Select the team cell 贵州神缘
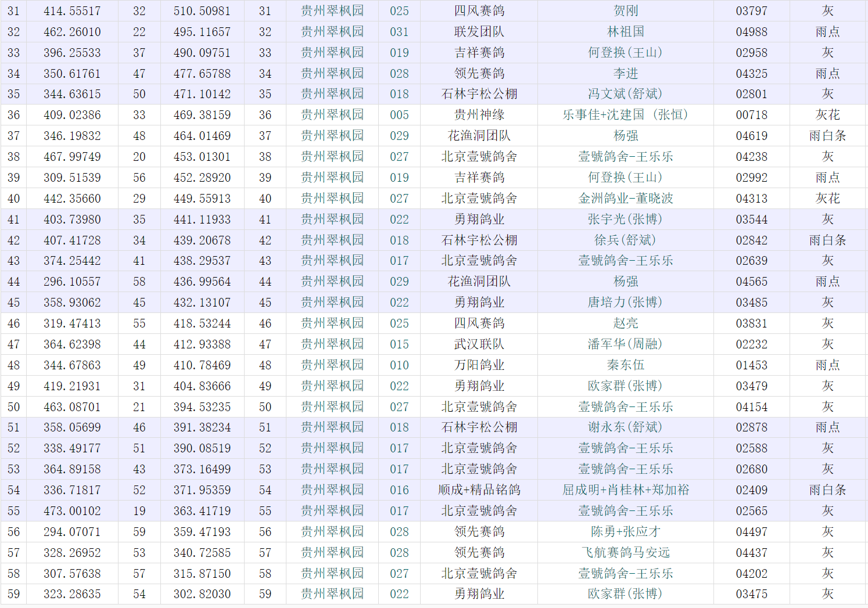868x608 pixels. point(479,115)
